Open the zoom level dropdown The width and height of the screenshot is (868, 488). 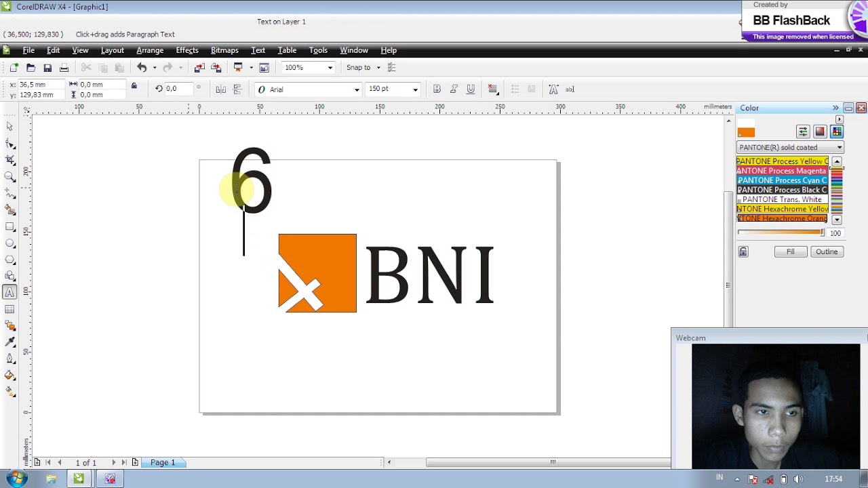point(330,68)
